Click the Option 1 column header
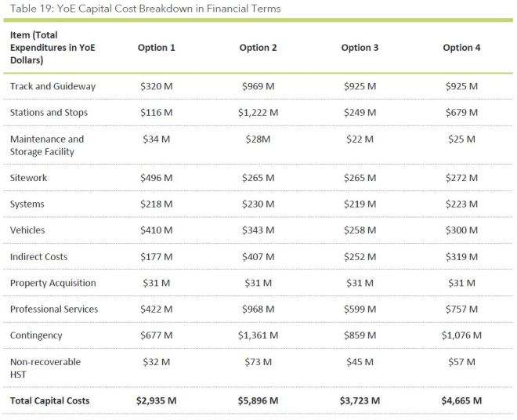The height and width of the screenshot is (420, 517). click(157, 48)
